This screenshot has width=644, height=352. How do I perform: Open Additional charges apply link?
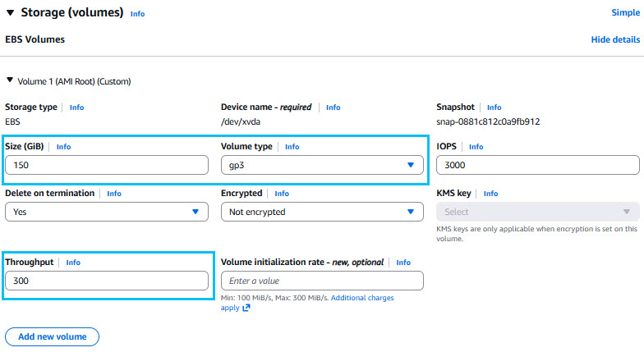pyautogui.click(x=362, y=298)
